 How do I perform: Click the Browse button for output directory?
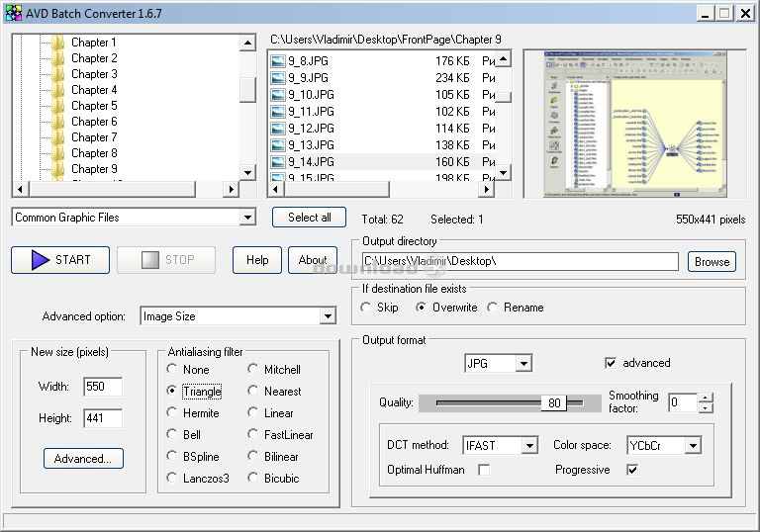tap(712, 262)
